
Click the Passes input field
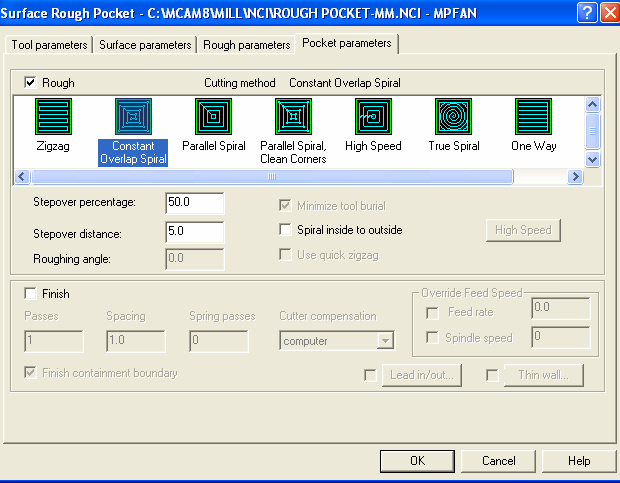54,341
